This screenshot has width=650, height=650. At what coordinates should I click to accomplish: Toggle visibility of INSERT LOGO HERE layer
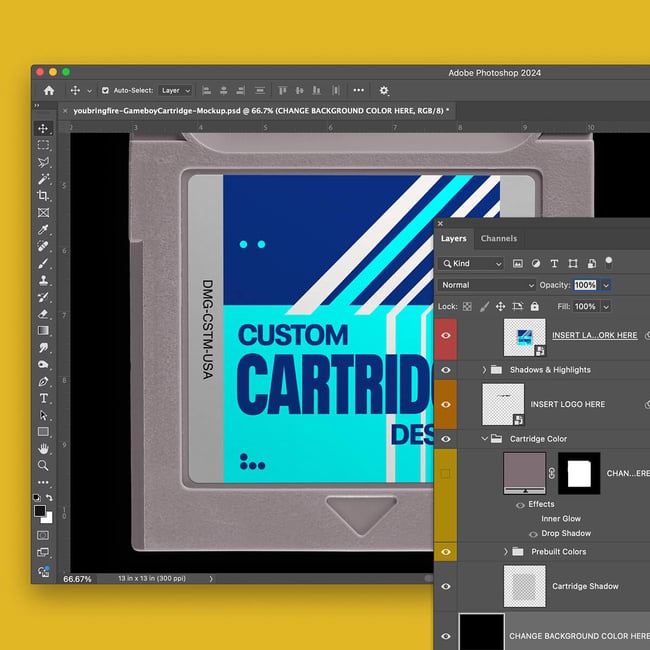pyautogui.click(x=446, y=404)
